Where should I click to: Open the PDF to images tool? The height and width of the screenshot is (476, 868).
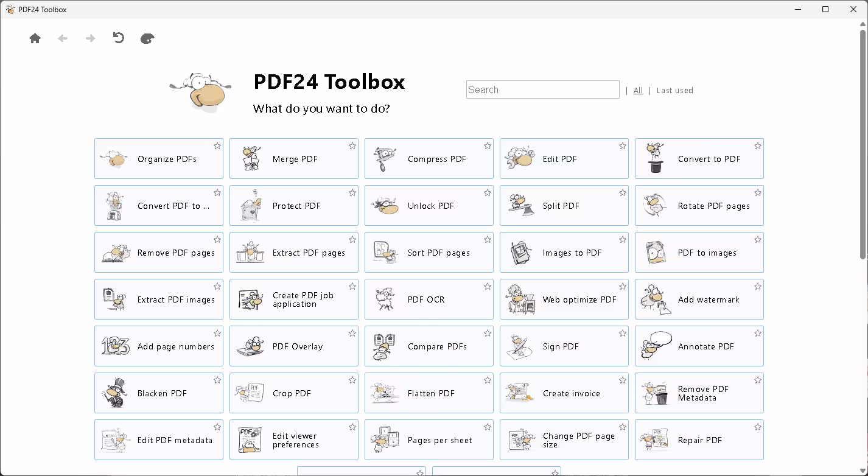tap(699, 253)
